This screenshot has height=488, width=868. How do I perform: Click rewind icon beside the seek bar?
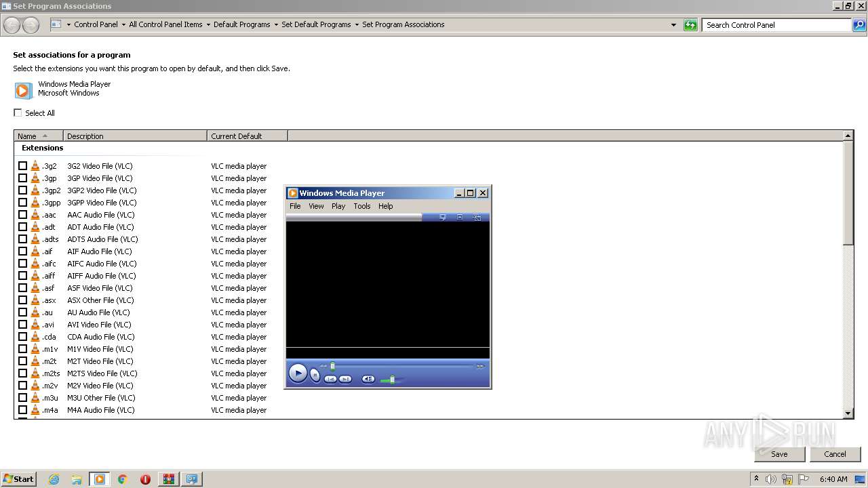(323, 366)
